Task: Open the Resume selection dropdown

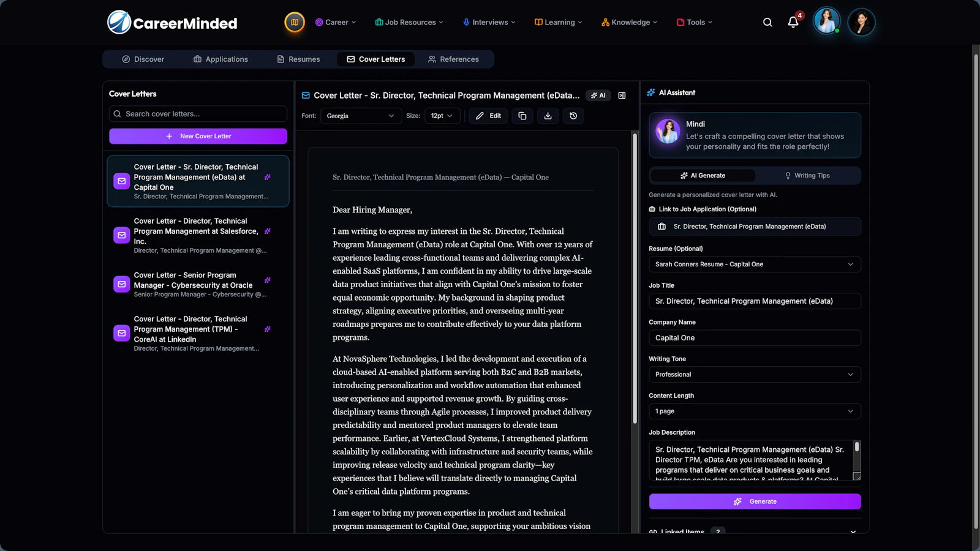Action: point(755,264)
